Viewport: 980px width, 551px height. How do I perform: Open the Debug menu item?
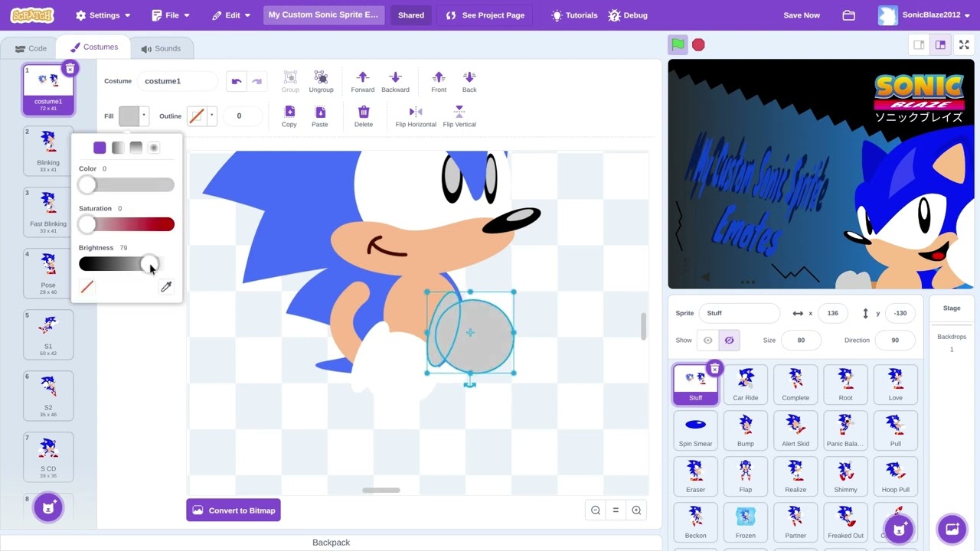628,15
